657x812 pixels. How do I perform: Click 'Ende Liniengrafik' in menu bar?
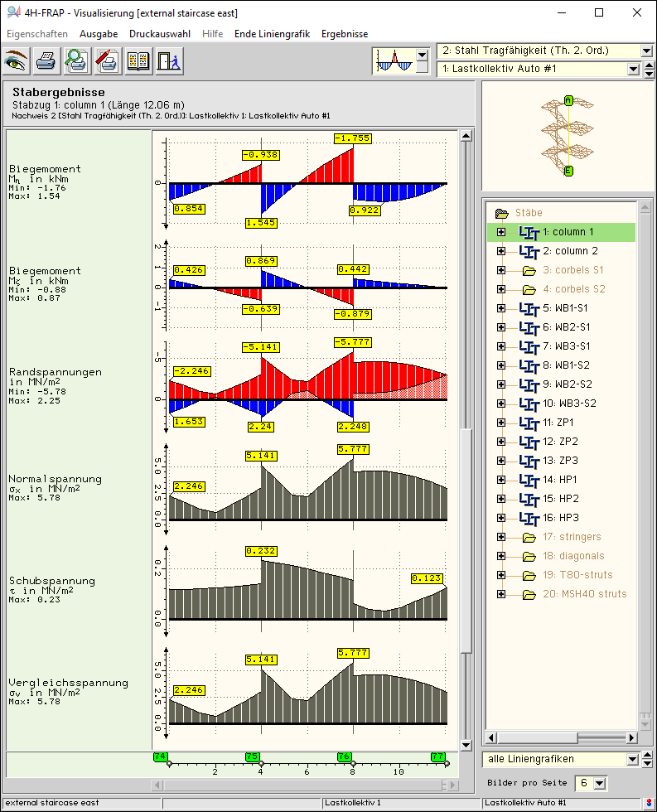[x=272, y=34]
